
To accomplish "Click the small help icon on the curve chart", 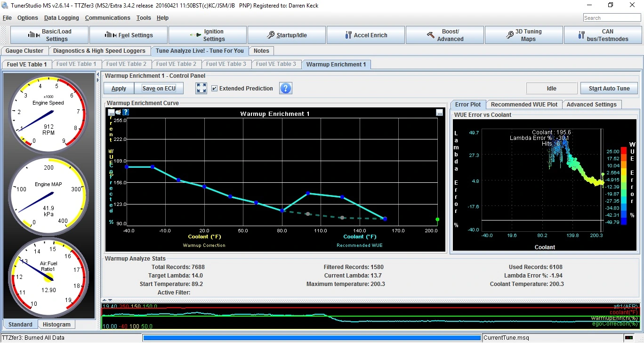I will click(x=126, y=112).
